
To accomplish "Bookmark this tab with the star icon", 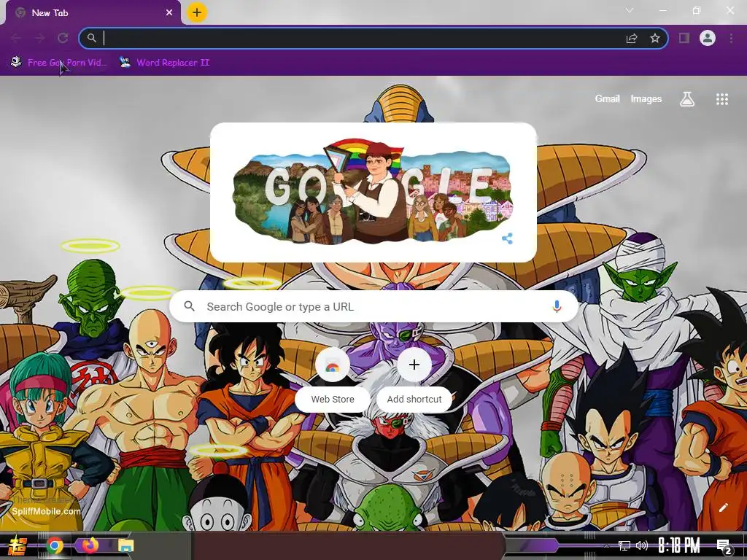I will click(x=655, y=38).
